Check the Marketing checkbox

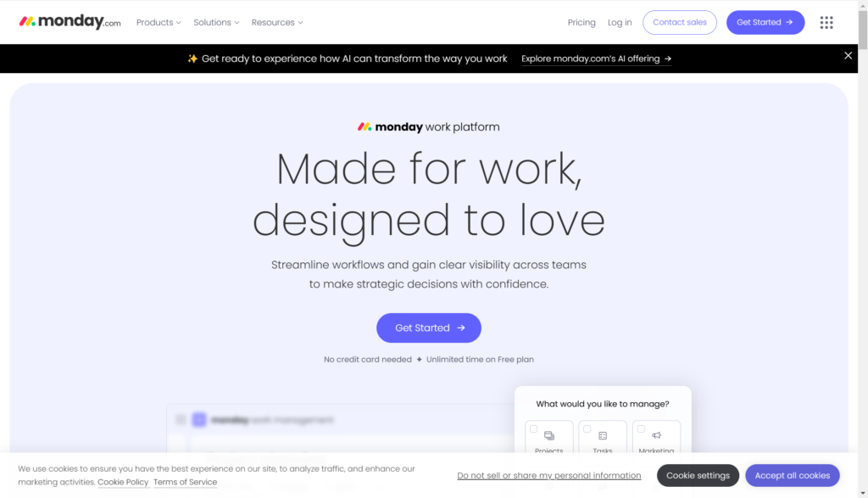coord(641,428)
